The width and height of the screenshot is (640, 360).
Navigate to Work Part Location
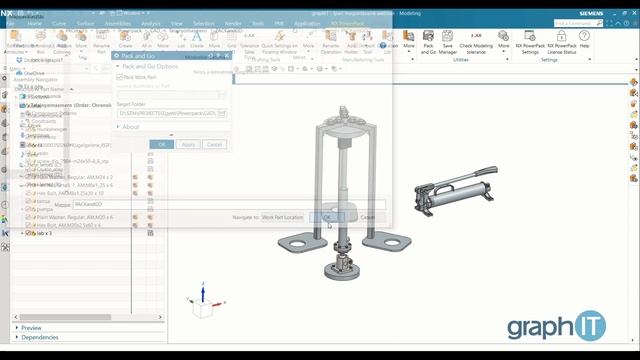(282, 217)
